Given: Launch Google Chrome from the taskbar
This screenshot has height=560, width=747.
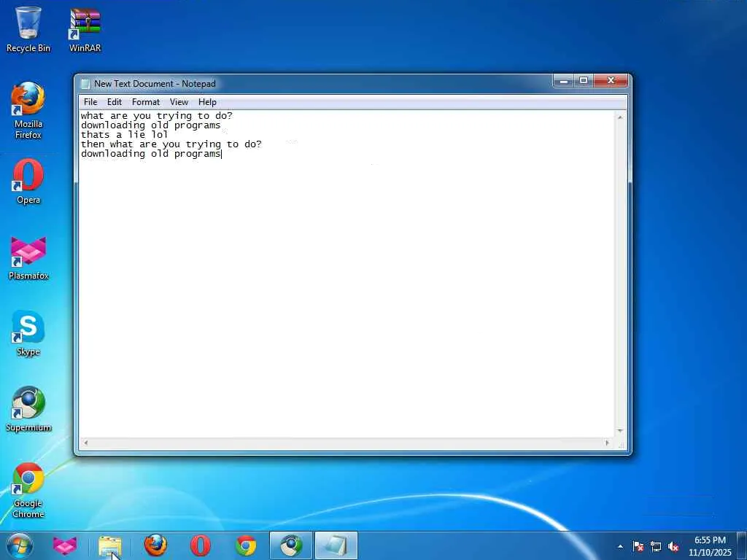Looking at the screenshot, I should [246, 545].
